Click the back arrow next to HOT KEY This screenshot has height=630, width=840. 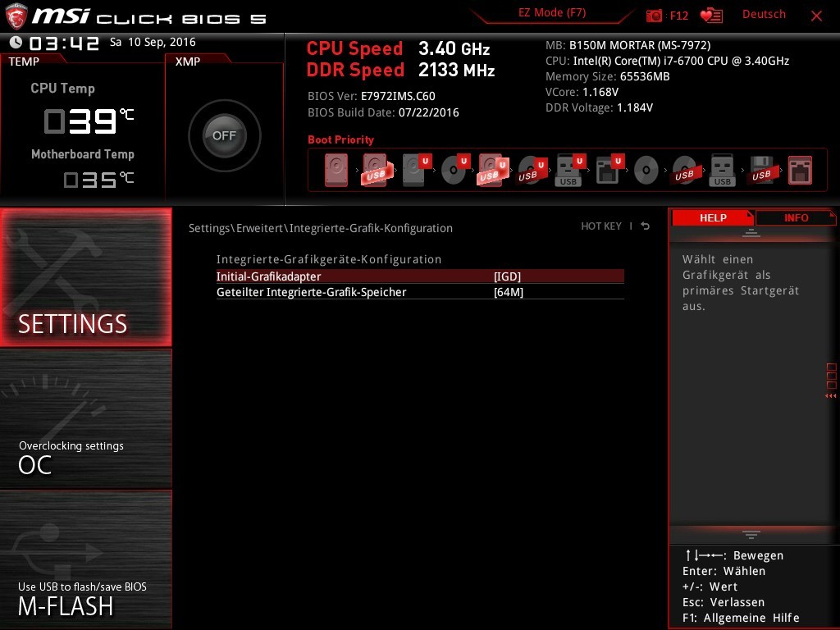[646, 226]
